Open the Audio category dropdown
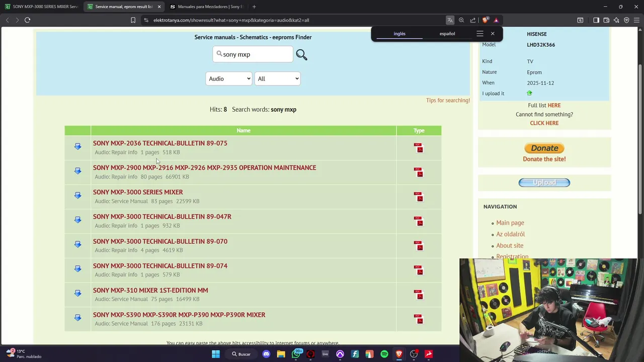Viewport: 644px width, 362px height. pos(228,78)
